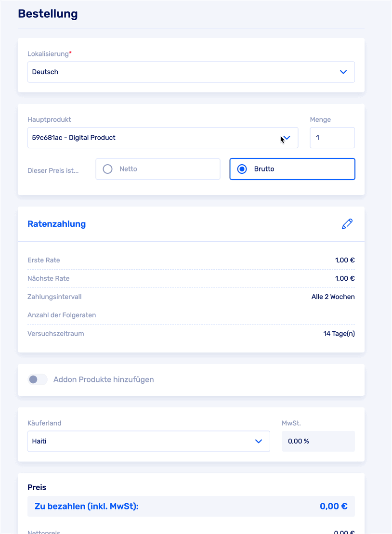
Task: Click the Zahlungsintervall value Alle 2 Wochen
Action: pyautogui.click(x=333, y=297)
